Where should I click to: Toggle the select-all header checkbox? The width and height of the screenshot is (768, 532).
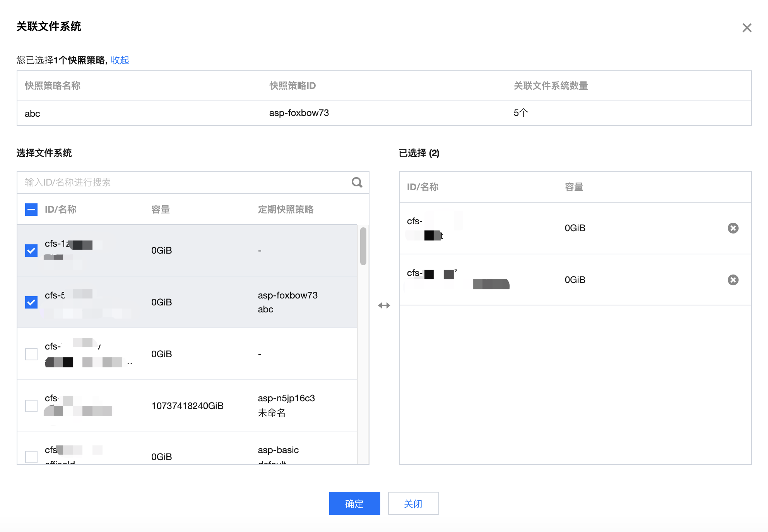point(31,210)
